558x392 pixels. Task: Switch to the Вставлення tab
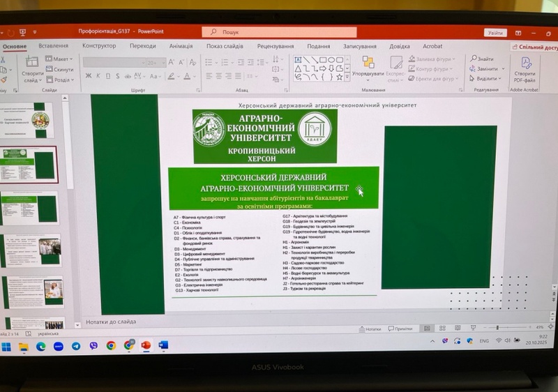(x=54, y=46)
